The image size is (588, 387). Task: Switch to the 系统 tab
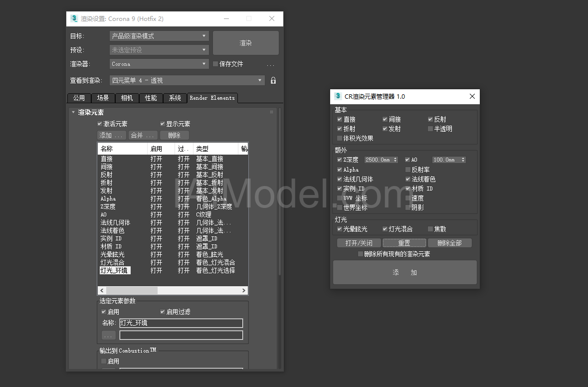point(175,98)
